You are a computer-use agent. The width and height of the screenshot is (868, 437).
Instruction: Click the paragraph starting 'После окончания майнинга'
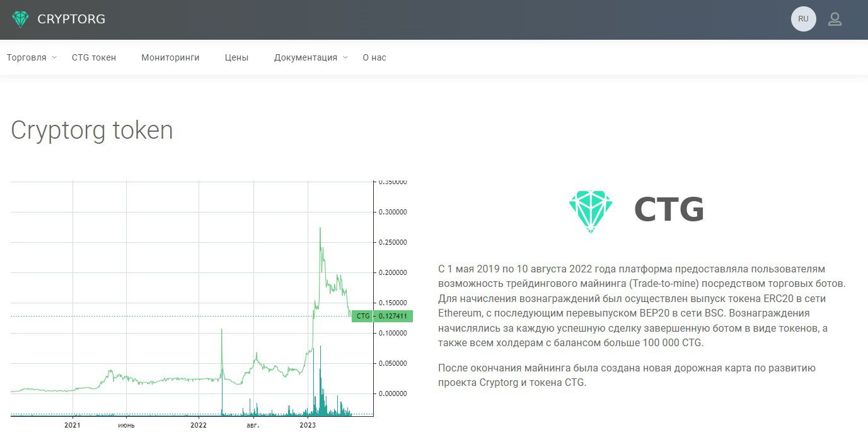[627, 375]
